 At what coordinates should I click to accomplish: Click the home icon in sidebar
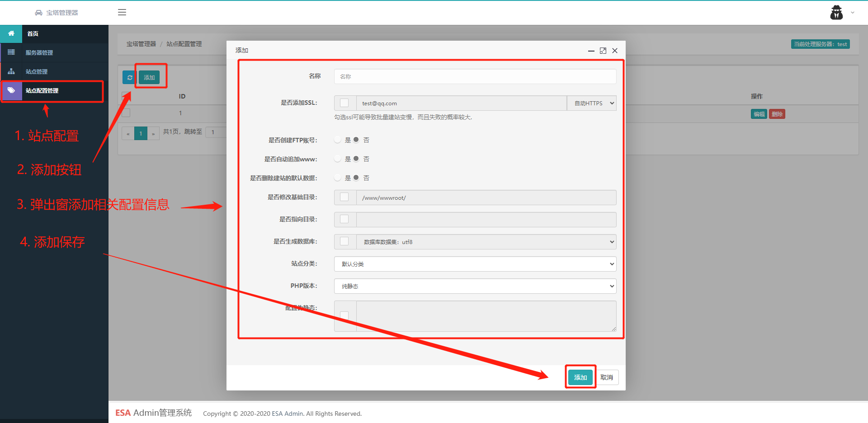click(11, 33)
